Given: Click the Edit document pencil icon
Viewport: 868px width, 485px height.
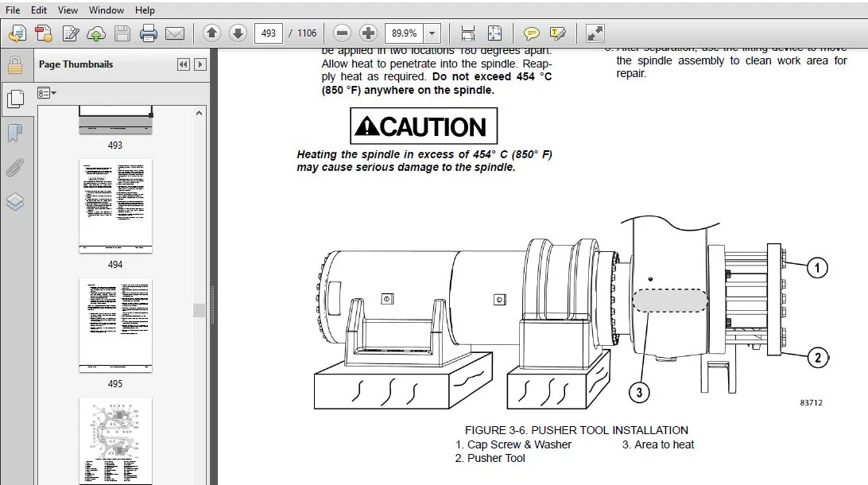Looking at the screenshot, I should click(70, 33).
